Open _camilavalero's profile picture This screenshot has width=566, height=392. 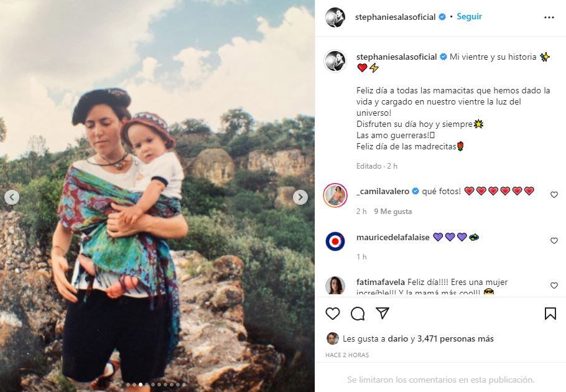coord(335,195)
